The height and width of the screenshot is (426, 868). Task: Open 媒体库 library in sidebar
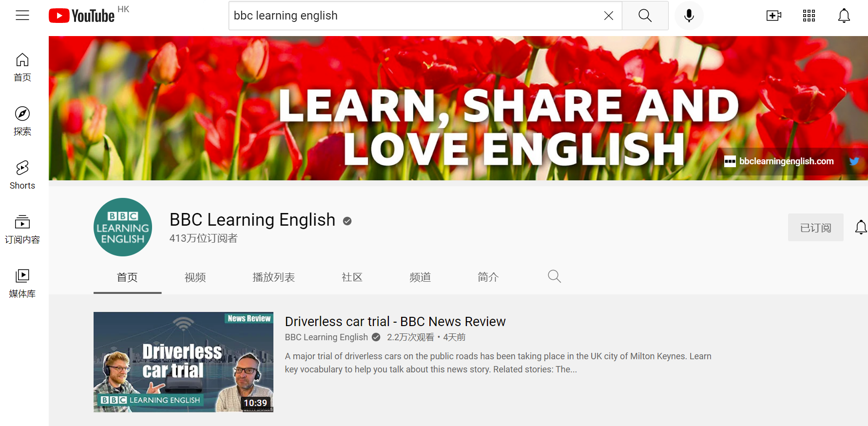22,284
